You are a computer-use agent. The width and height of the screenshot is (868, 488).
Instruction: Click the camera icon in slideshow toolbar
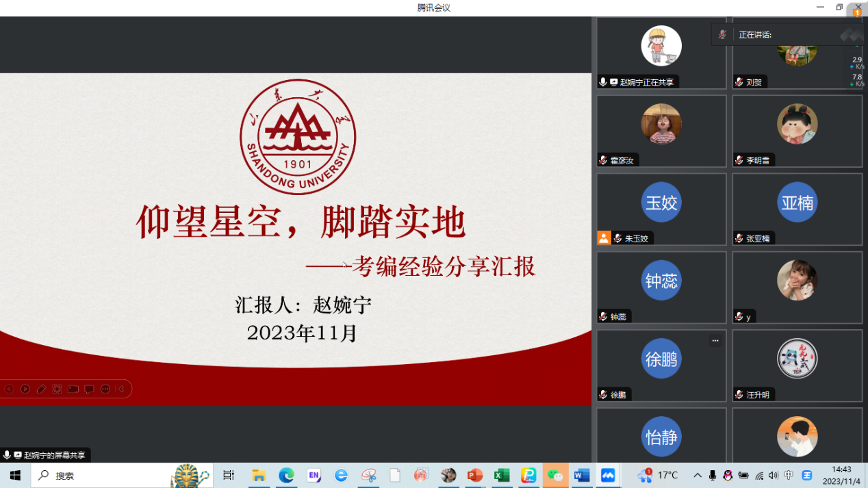(73, 389)
